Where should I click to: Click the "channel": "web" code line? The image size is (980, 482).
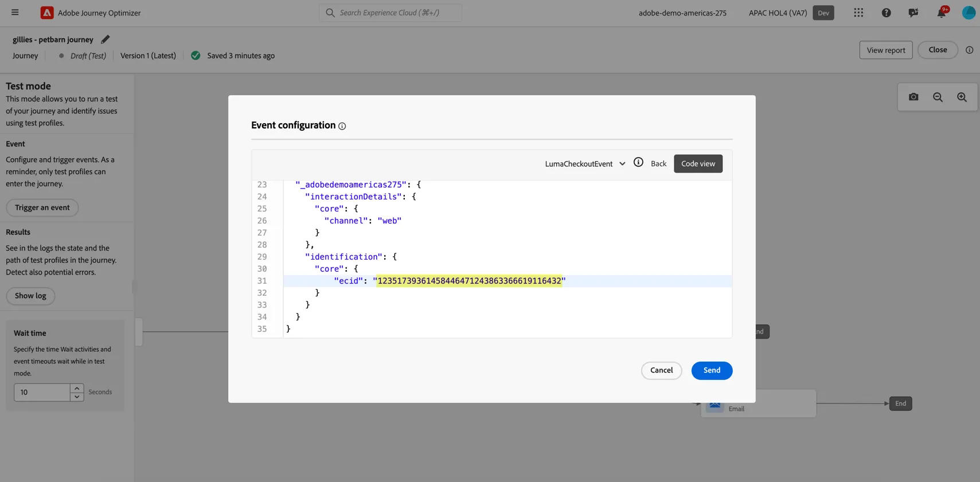[363, 221]
